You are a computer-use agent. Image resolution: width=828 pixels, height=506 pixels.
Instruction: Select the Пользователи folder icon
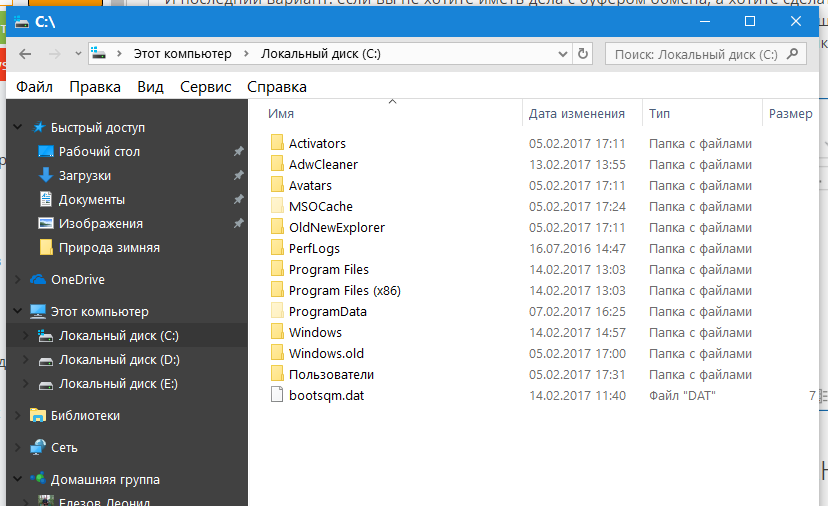(277, 374)
